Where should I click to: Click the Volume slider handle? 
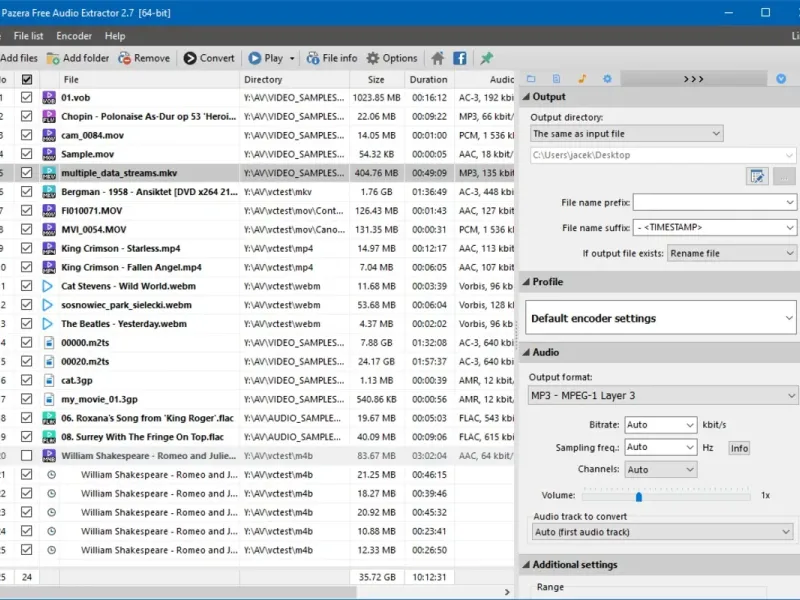pyautogui.click(x=638, y=495)
